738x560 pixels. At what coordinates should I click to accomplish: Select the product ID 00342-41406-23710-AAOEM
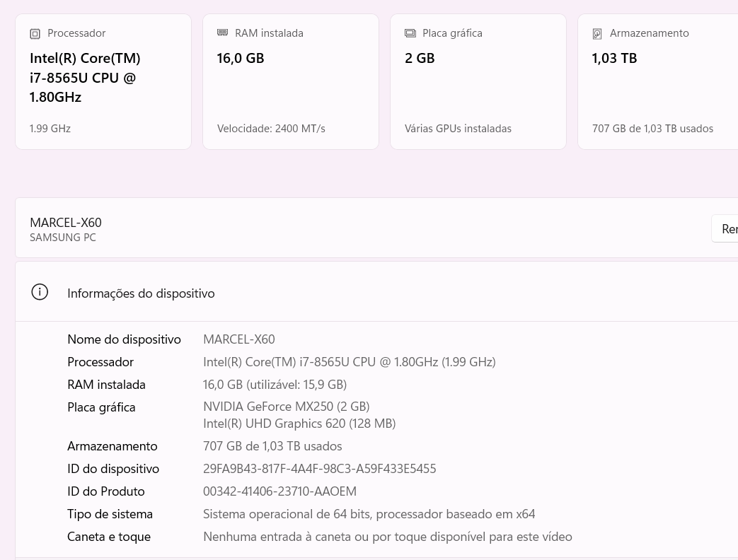(279, 491)
